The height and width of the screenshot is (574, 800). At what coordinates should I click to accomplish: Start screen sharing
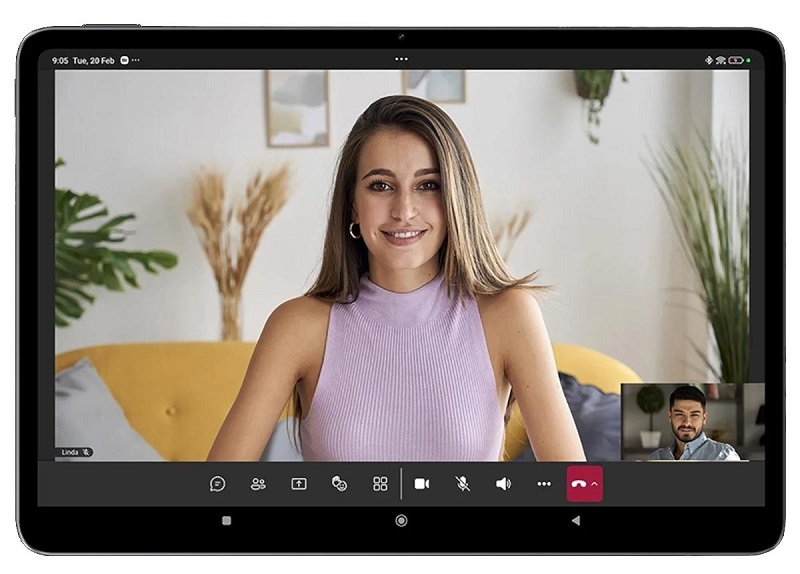299,484
